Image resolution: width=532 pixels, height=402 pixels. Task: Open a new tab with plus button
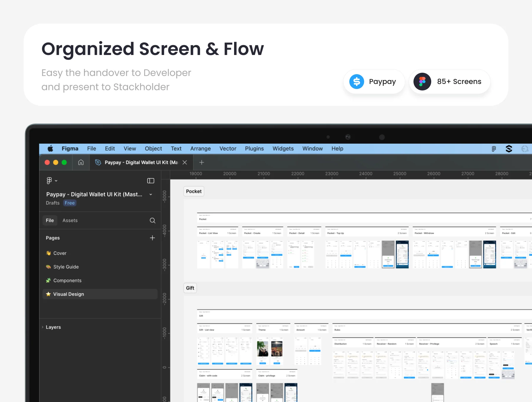202,162
